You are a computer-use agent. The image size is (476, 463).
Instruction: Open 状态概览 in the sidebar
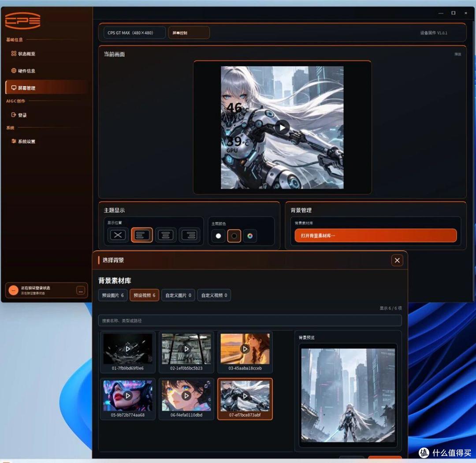click(x=23, y=54)
